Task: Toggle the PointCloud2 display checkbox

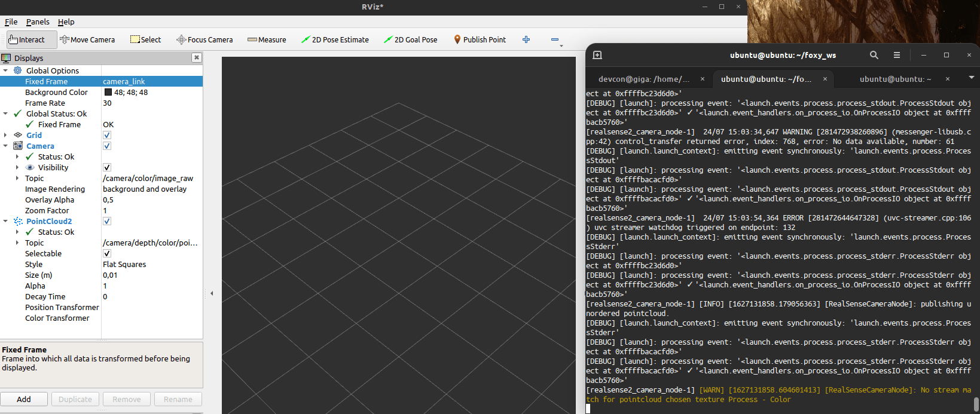Action: (x=107, y=221)
